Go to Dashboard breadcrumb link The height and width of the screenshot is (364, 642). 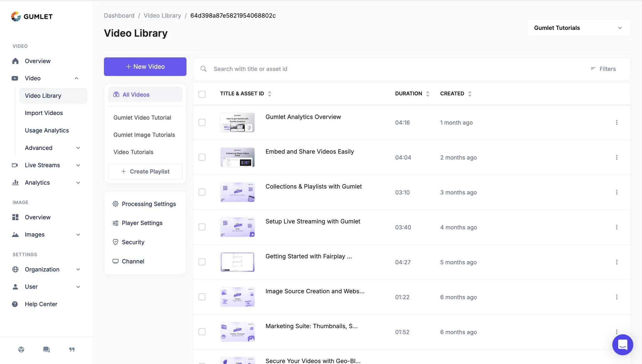click(x=119, y=16)
